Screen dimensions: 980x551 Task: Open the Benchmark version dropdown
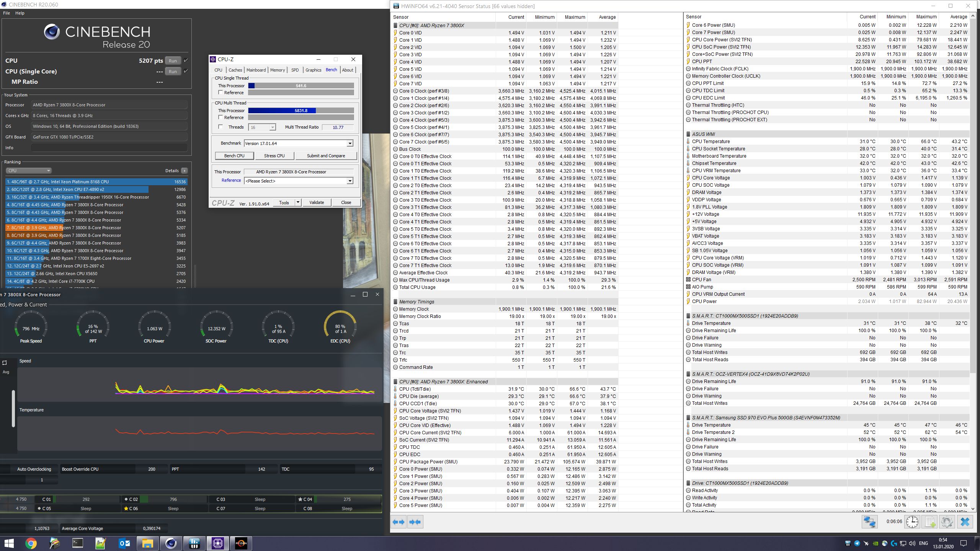(350, 143)
